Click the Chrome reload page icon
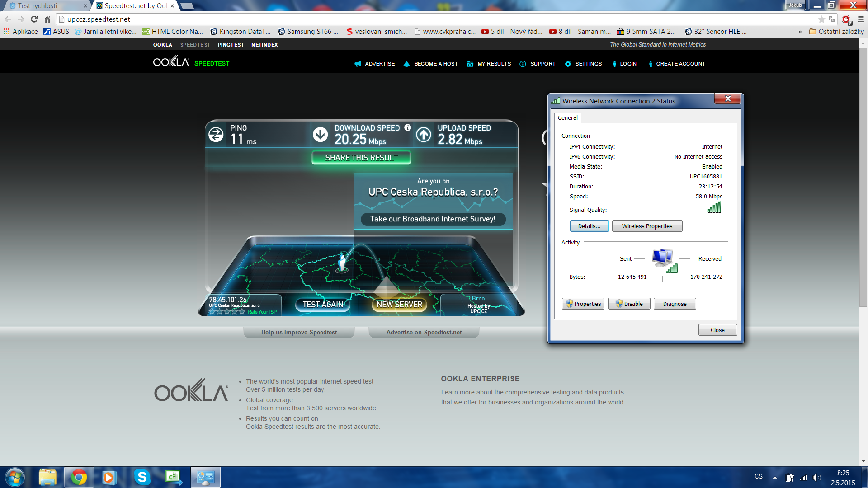The height and width of the screenshot is (488, 868). pyautogui.click(x=34, y=19)
